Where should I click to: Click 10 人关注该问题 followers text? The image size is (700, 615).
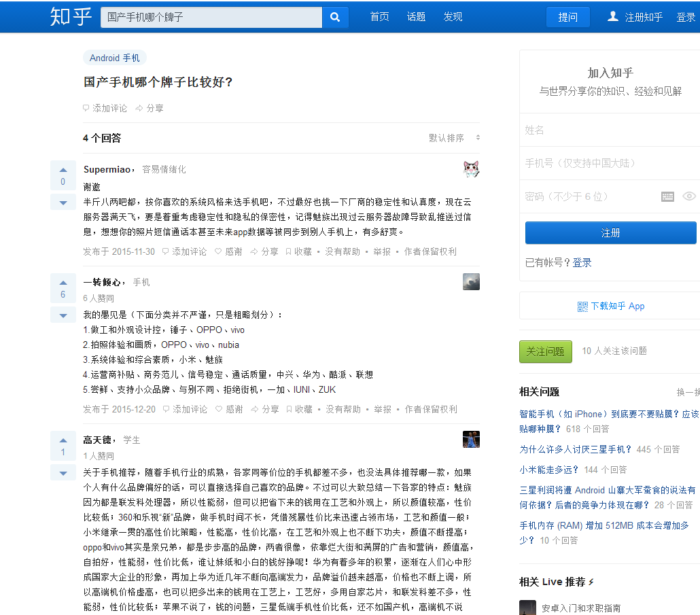(x=614, y=351)
